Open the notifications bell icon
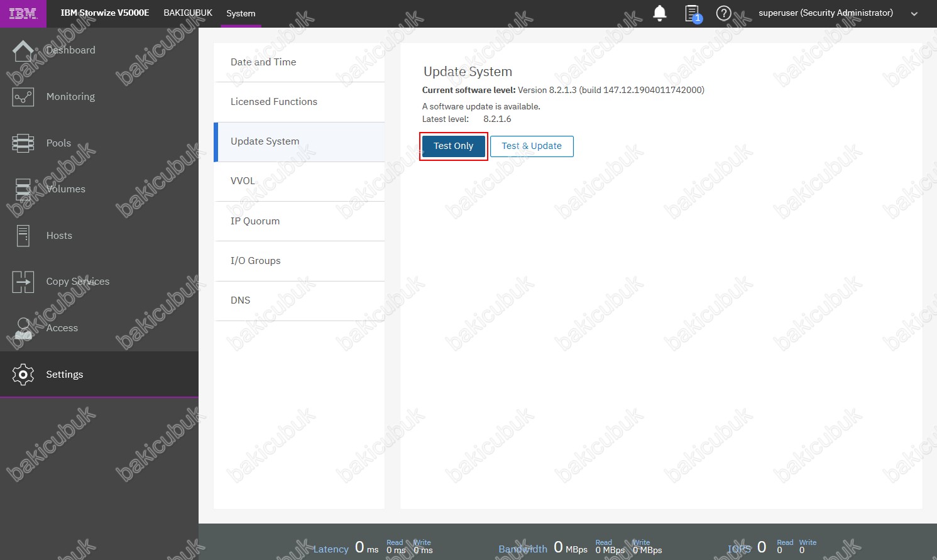This screenshot has width=937, height=560. coord(660,13)
